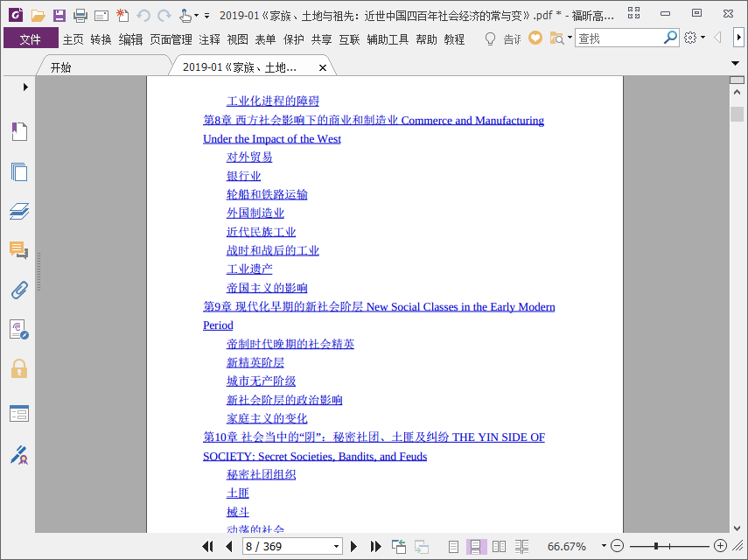Open the 轮船和铁路运输 link

click(267, 194)
